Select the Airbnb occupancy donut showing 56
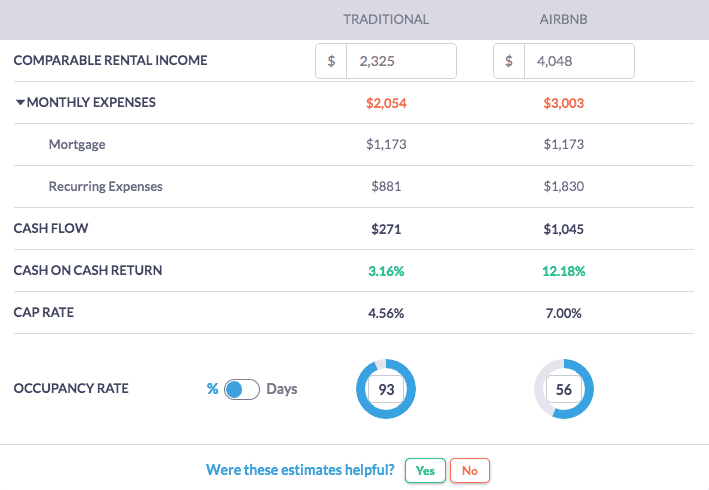Viewport: 709px width, 490px height. 564,389
